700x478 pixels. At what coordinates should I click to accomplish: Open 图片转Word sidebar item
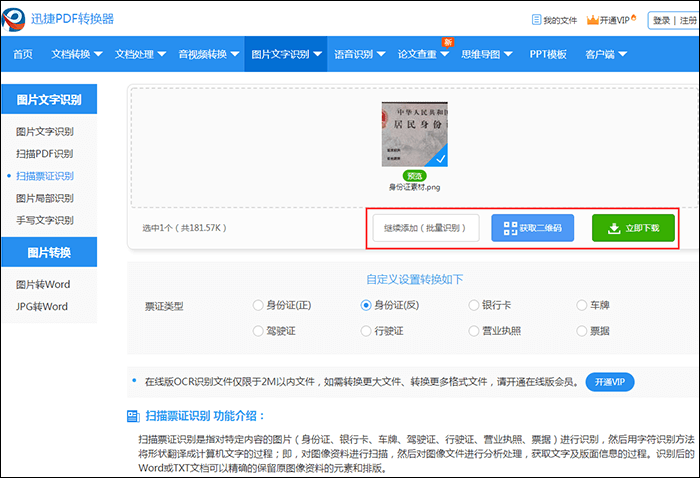[43, 284]
